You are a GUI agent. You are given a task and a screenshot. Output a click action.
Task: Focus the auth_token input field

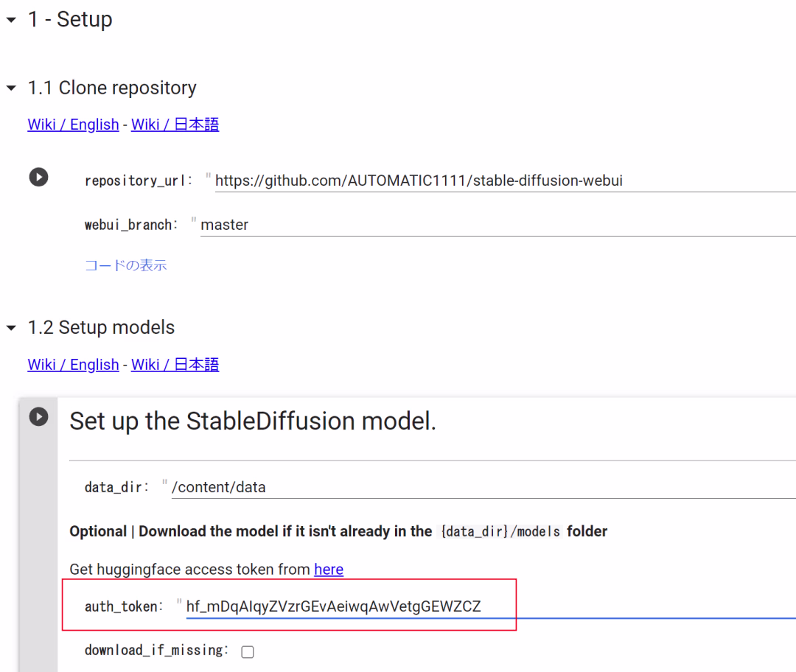pyautogui.click(x=491, y=606)
